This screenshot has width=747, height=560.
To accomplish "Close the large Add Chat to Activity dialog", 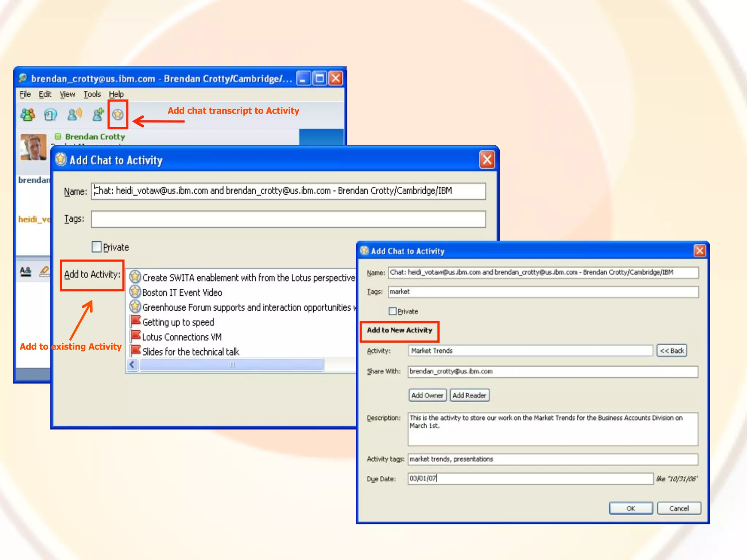I will (x=487, y=160).
